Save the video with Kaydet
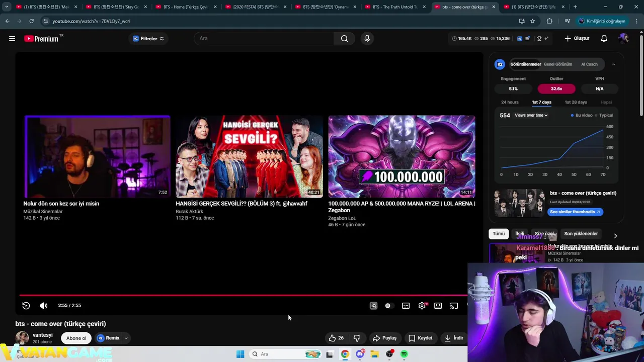 [x=420, y=338]
